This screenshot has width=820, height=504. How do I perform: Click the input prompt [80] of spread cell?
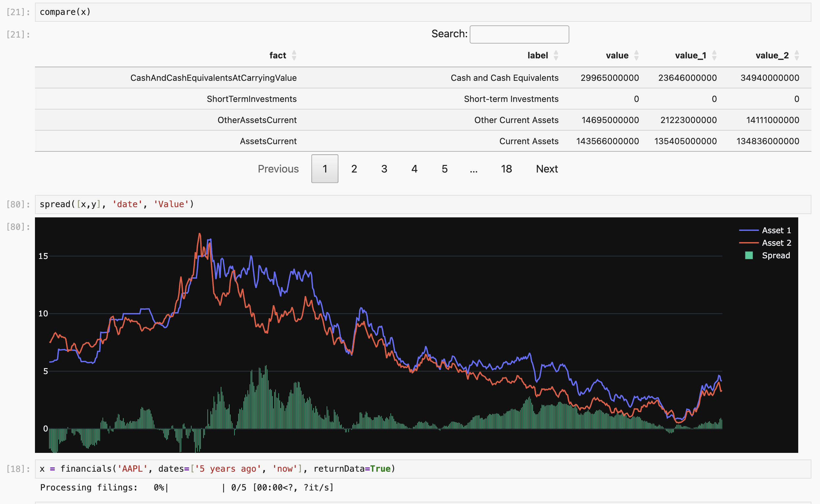18,205
